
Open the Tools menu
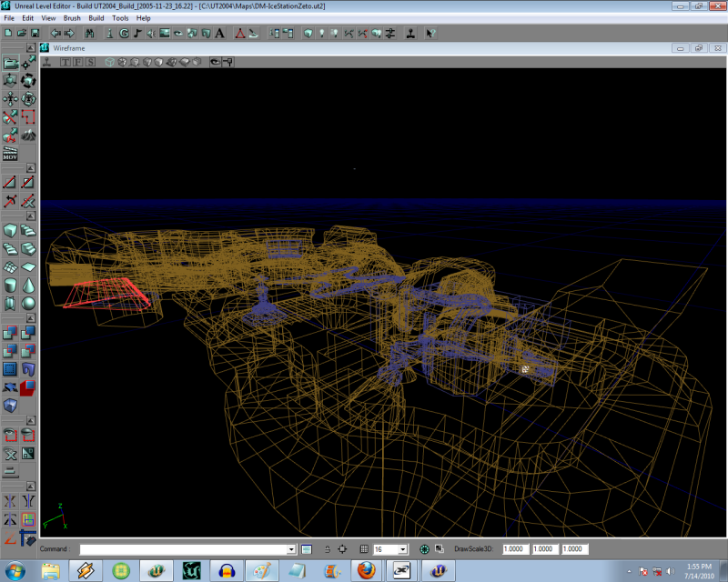coord(120,18)
